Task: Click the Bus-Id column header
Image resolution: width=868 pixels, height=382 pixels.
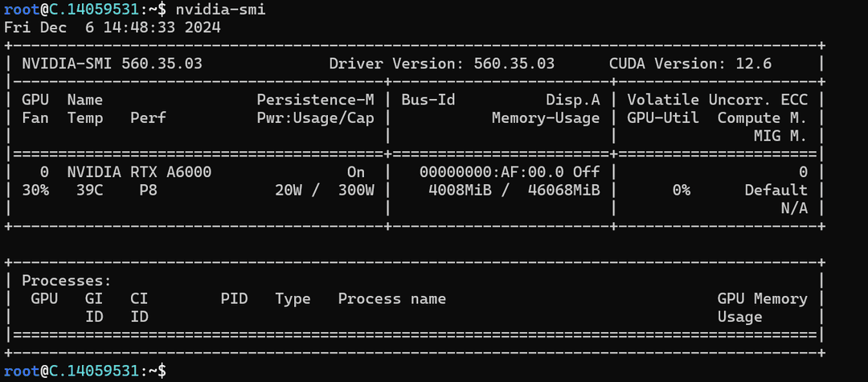Action: click(x=428, y=100)
